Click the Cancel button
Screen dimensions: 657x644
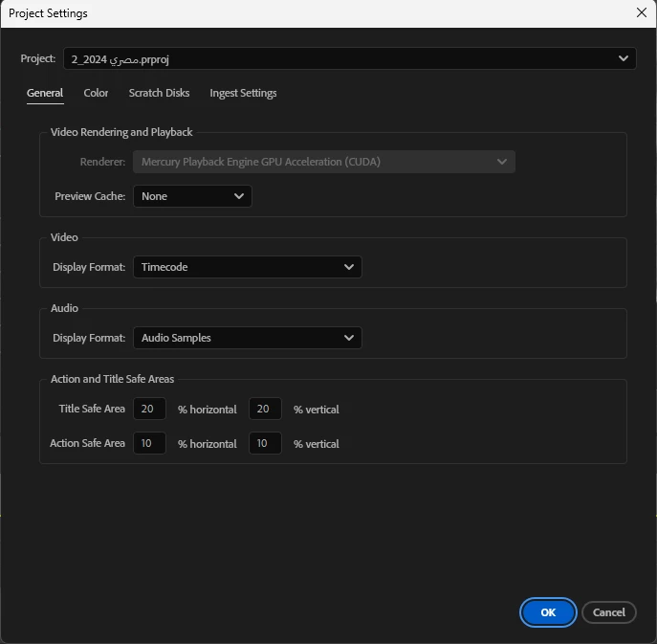609,612
